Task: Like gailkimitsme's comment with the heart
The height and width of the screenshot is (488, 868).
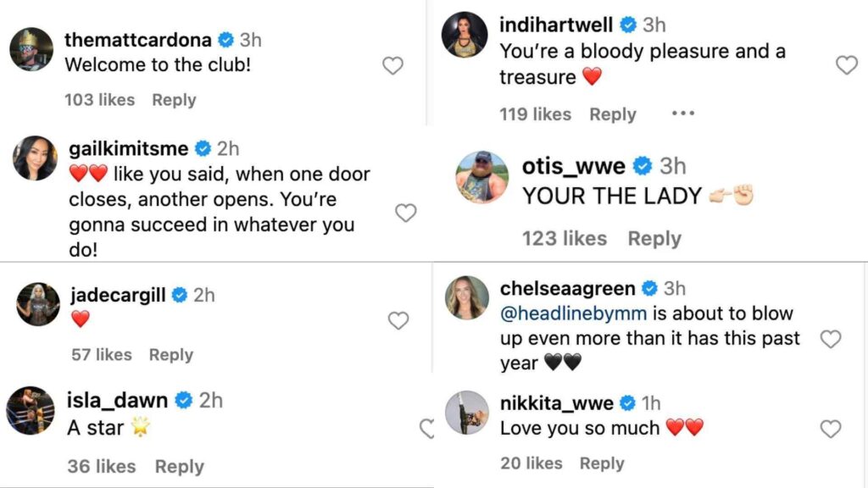Action: (406, 213)
